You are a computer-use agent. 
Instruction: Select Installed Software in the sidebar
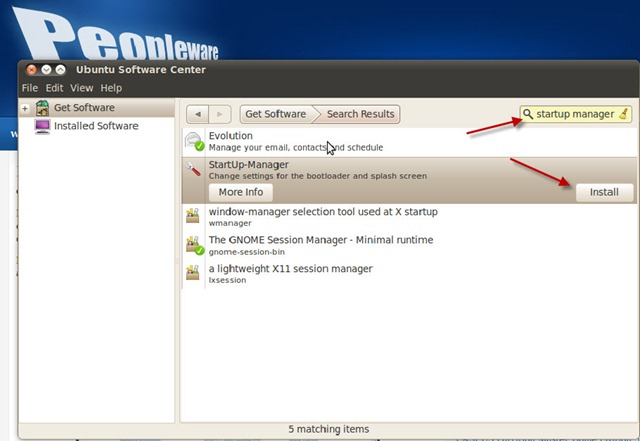click(x=97, y=126)
